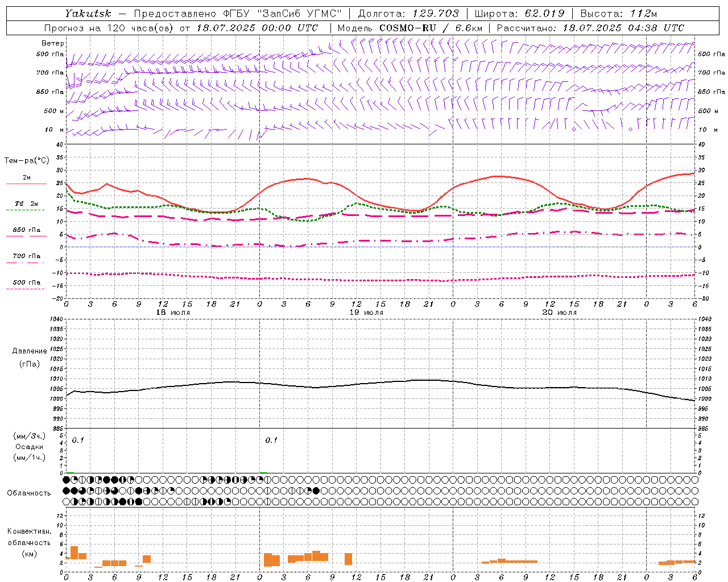The width and height of the screenshot is (728, 582).
Task: Click the "Yakutsk" station name in the header
Action: tap(88, 14)
